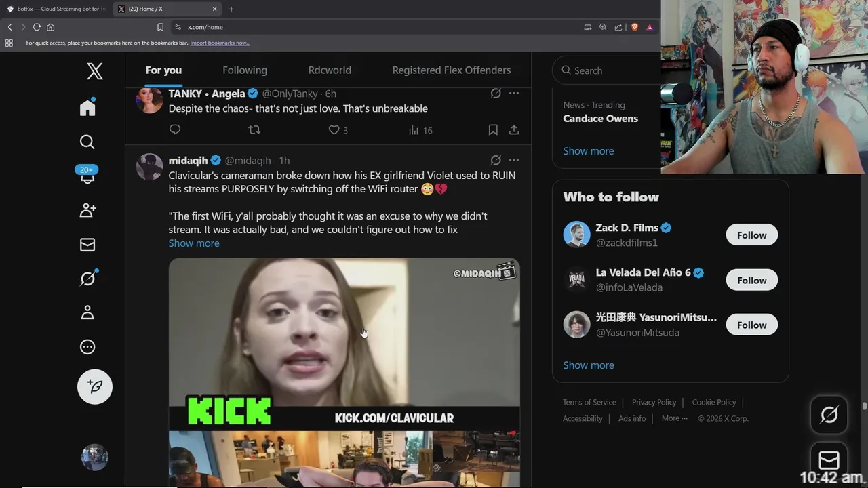This screenshot has height=488, width=868.
Task: Switch to the Rdcworld tab
Action: (330, 70)
